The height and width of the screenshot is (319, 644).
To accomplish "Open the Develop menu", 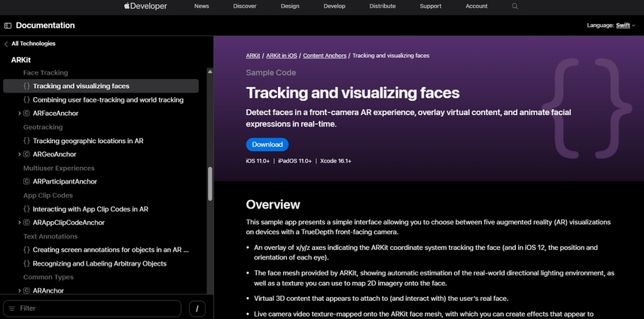I will tap(334, 6).
